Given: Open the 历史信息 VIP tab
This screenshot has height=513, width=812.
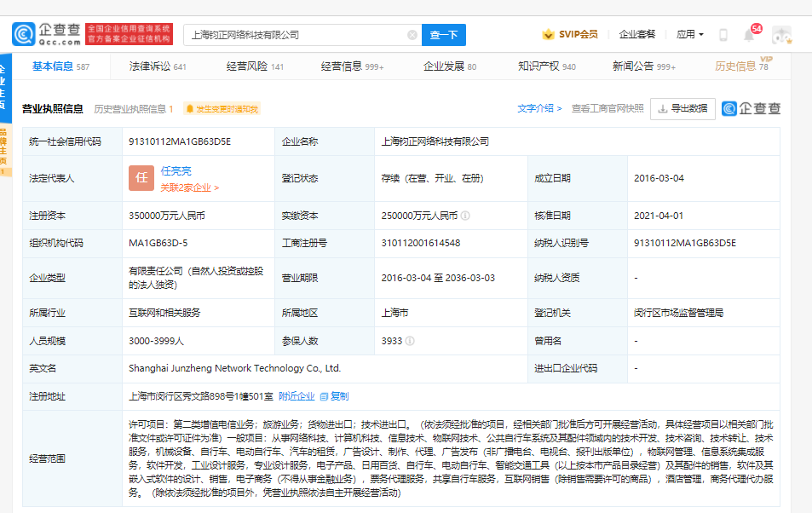Looking at the screenshot, I should coord(743,66).
